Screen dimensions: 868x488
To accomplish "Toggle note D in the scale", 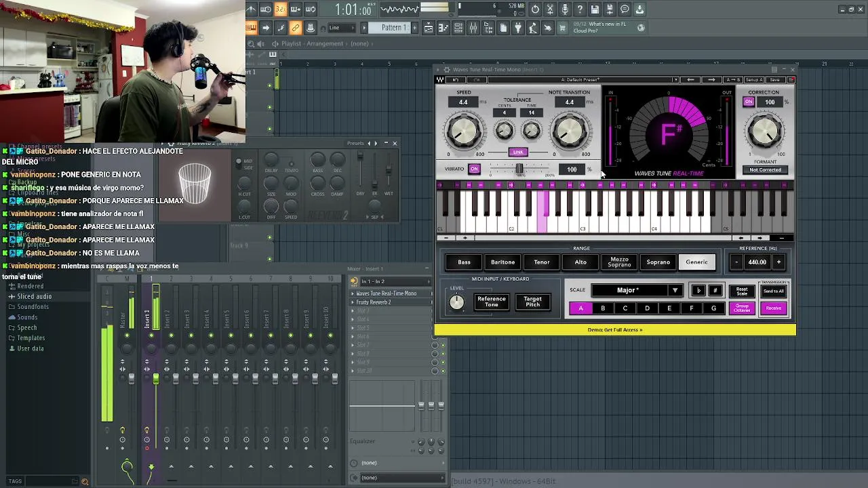I will click(x=647, y=308).
